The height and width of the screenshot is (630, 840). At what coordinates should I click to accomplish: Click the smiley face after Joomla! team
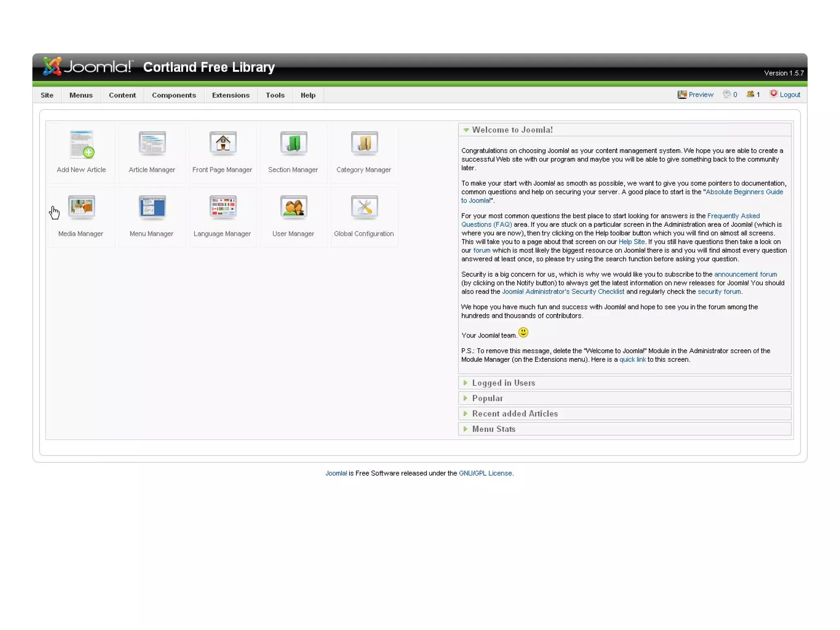523,332
